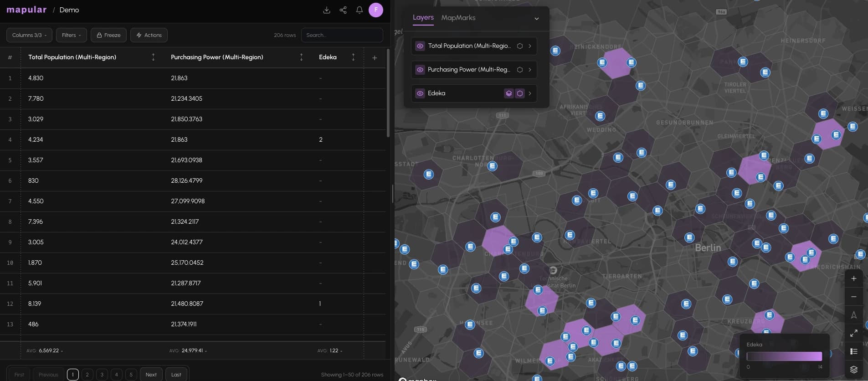This screenshot has width=868, height=381.
Task: Click the Next page button
Action: point(151,375)
